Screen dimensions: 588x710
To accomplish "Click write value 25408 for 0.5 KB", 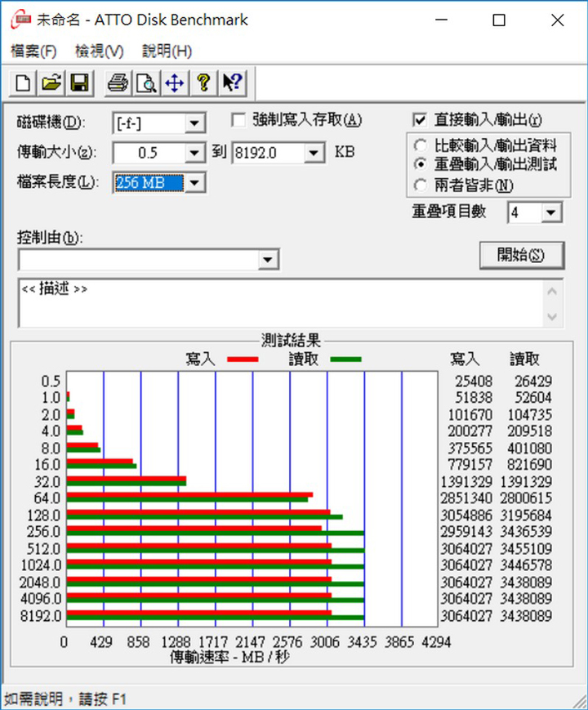I will point(474,382).
